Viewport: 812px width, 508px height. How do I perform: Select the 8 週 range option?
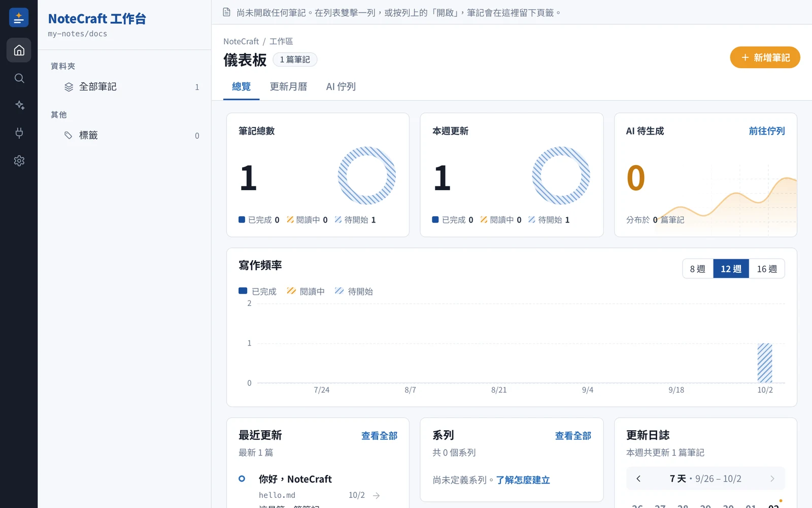click(698, 269)
